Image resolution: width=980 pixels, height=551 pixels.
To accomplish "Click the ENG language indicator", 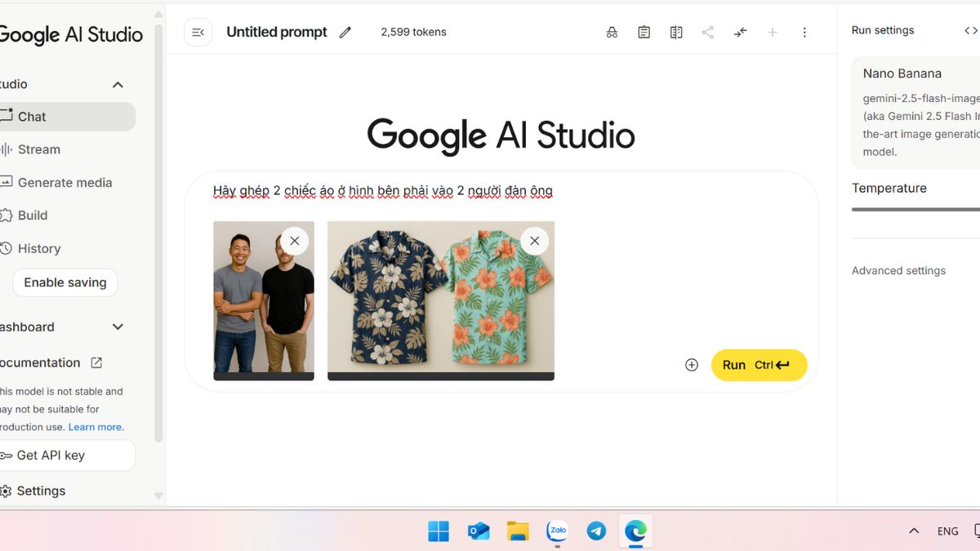I will pyautogui.click(x=948, y=531).
